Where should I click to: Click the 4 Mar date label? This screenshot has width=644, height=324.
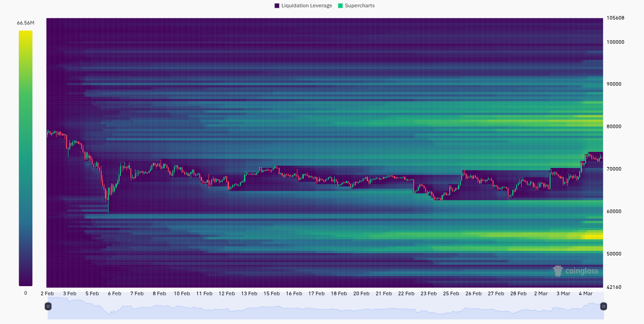click(585, 293)
